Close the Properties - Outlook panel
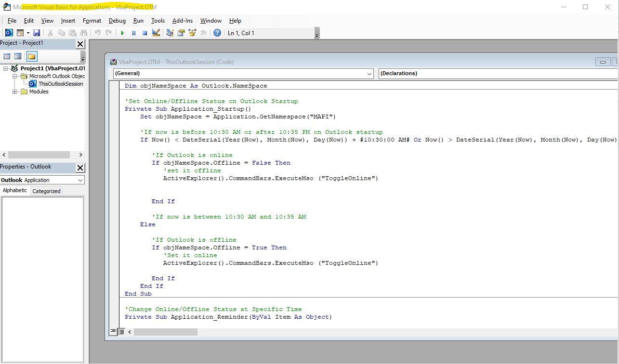 click(x=80, y=168)
